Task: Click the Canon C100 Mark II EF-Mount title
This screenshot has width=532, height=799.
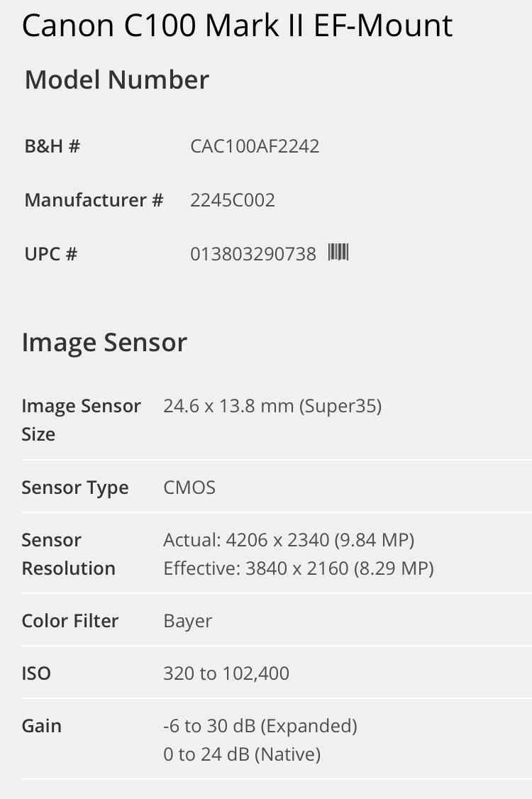Action: point(237,26)
